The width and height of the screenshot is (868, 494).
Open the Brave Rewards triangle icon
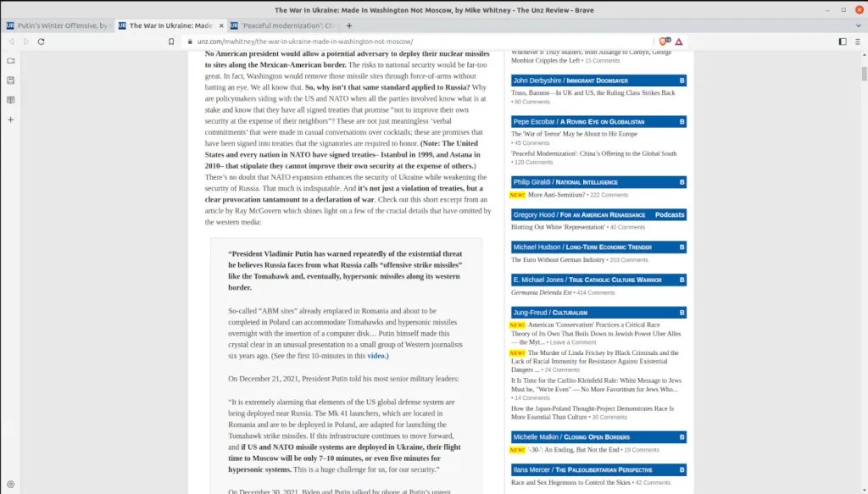click(x=679, y=42)
